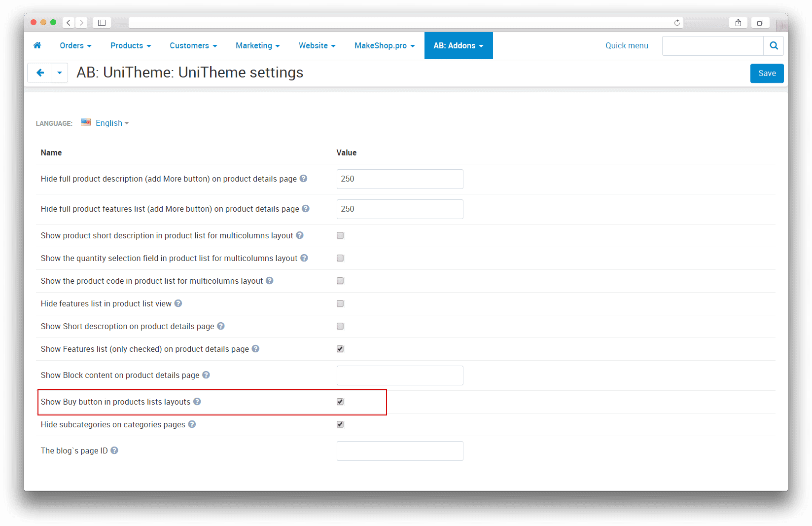Uncheck Hide subcategories on categories pages
The width and height of the screenshot is (812, 526).
click(x=340, y=424)
